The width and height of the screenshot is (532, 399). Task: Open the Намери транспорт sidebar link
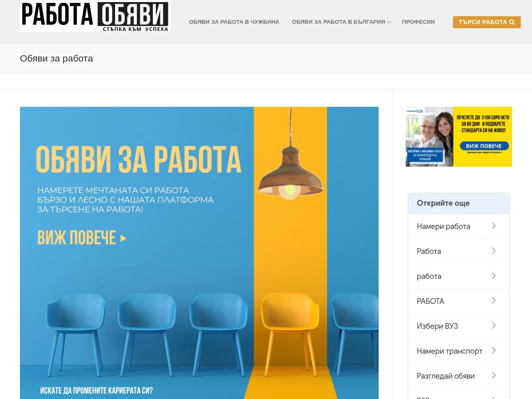click(459, 351)
